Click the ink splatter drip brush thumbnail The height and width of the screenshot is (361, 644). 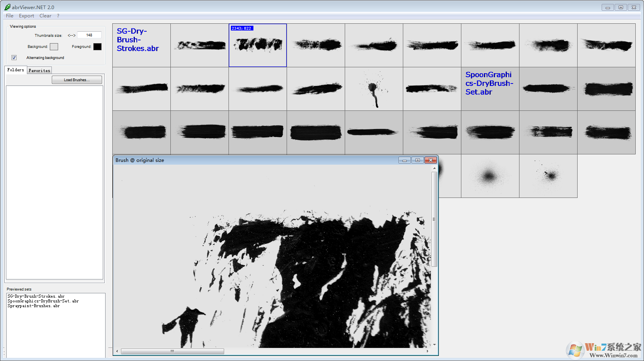coord(374,89)
